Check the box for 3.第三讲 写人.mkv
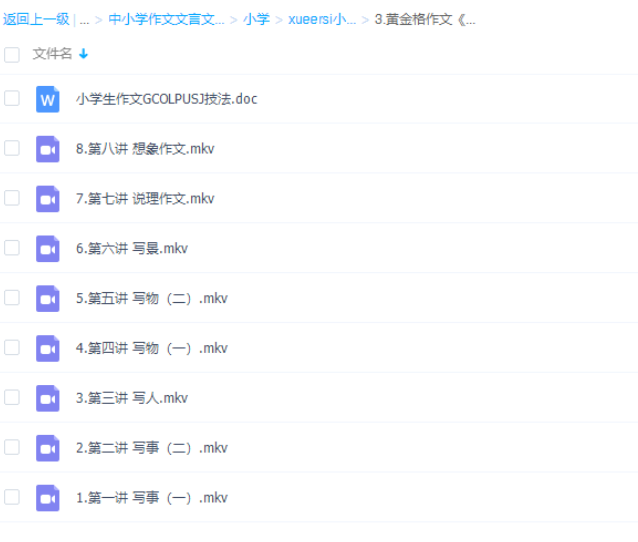The image size is (638, 542). [x=12, y=397]
